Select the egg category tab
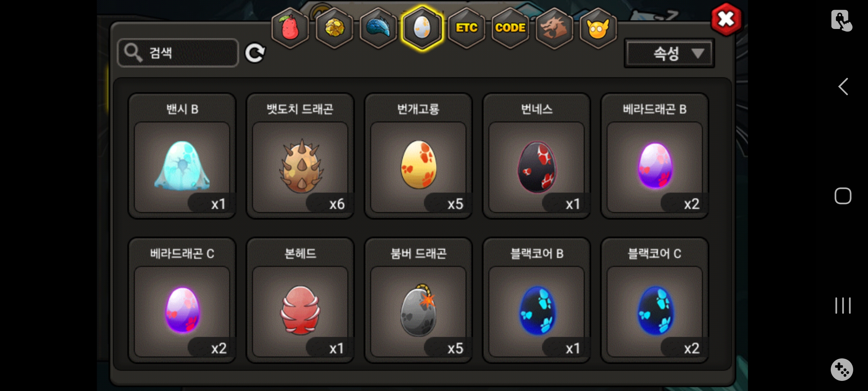 (422, 28)
